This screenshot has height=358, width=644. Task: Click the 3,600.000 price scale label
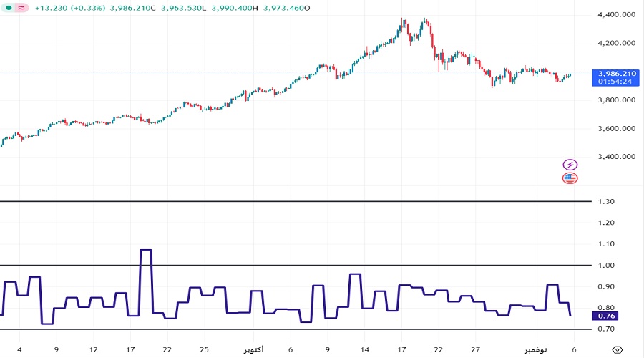pyautogui.click(x=616, y=129)
